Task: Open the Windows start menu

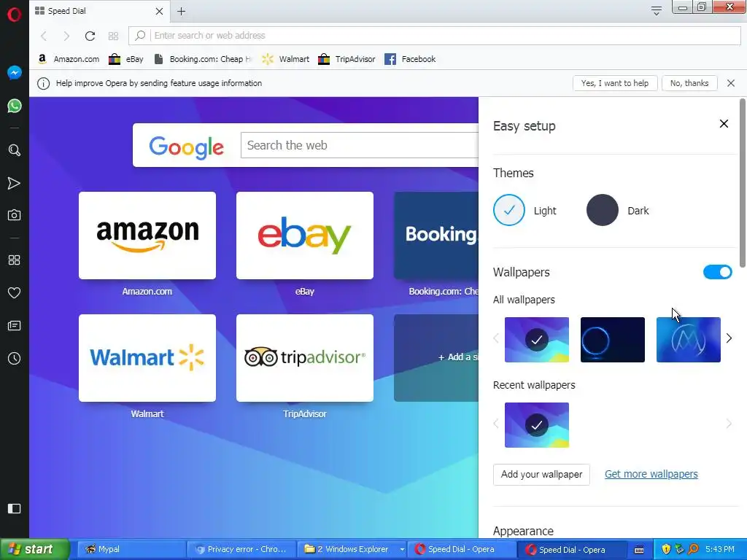Action: tap(34, 550)
